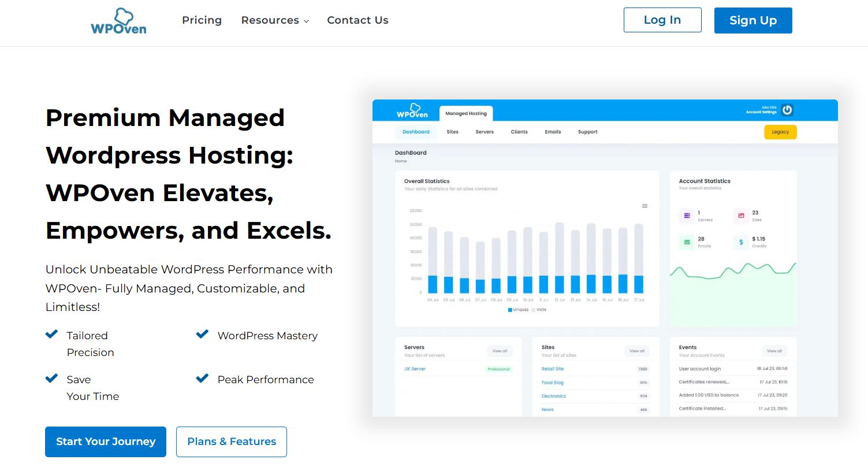
Task: Open the Emails nav item
Action: click(x=553, y=132)
